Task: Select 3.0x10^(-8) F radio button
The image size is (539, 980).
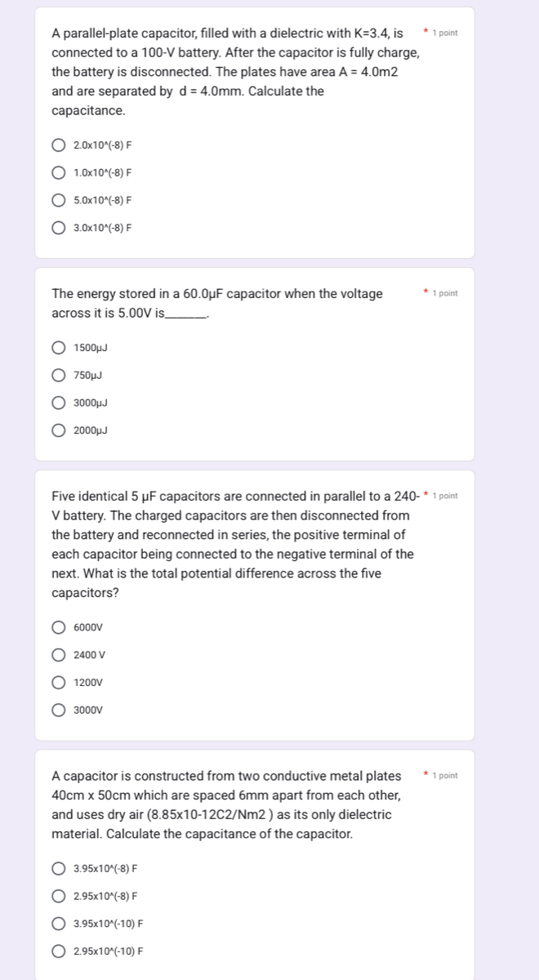Action: click(59, 228)
